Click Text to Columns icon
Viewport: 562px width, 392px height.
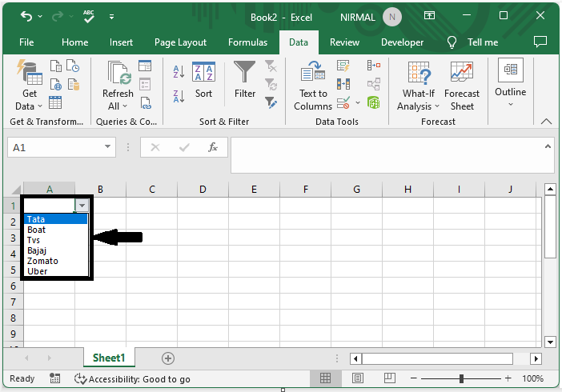point(313,70)
